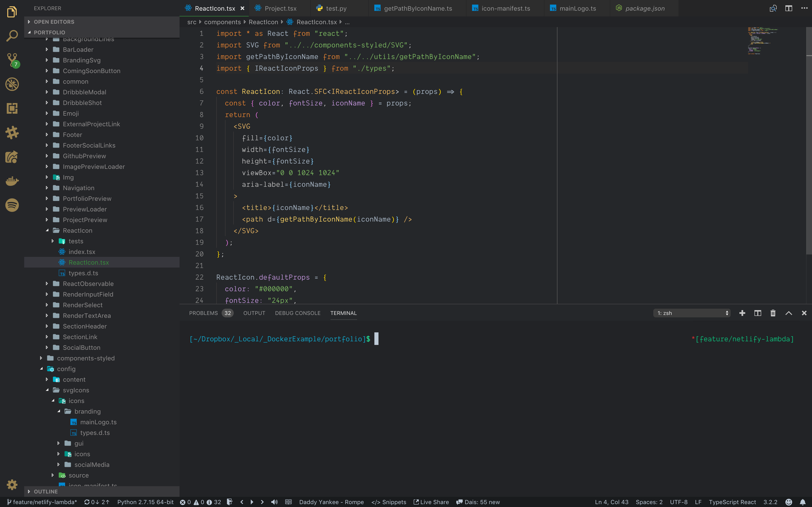The image size is (812, 507).
Task: Open Source Control view with badge
Action: [12, 60]
